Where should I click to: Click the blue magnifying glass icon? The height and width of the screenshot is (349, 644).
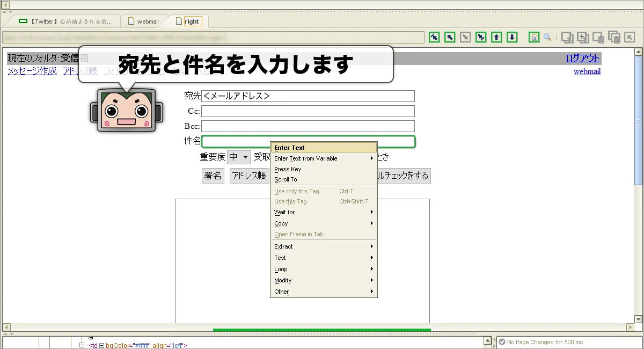click(547, 37)
